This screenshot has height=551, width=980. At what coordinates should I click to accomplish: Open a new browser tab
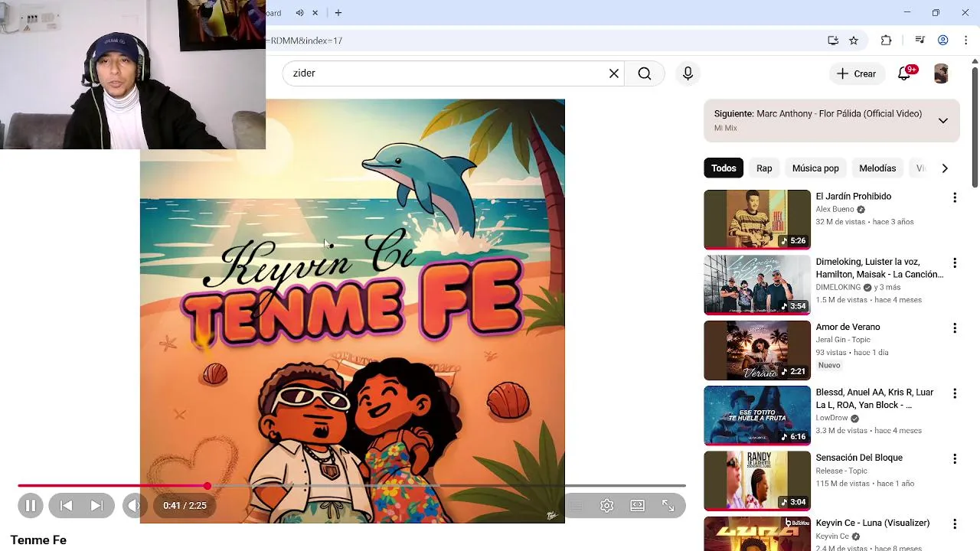click(x=338, y=13)
